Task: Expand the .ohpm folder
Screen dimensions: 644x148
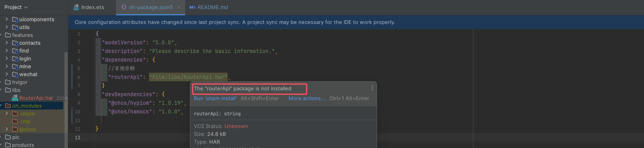Action: coord(7,113)
